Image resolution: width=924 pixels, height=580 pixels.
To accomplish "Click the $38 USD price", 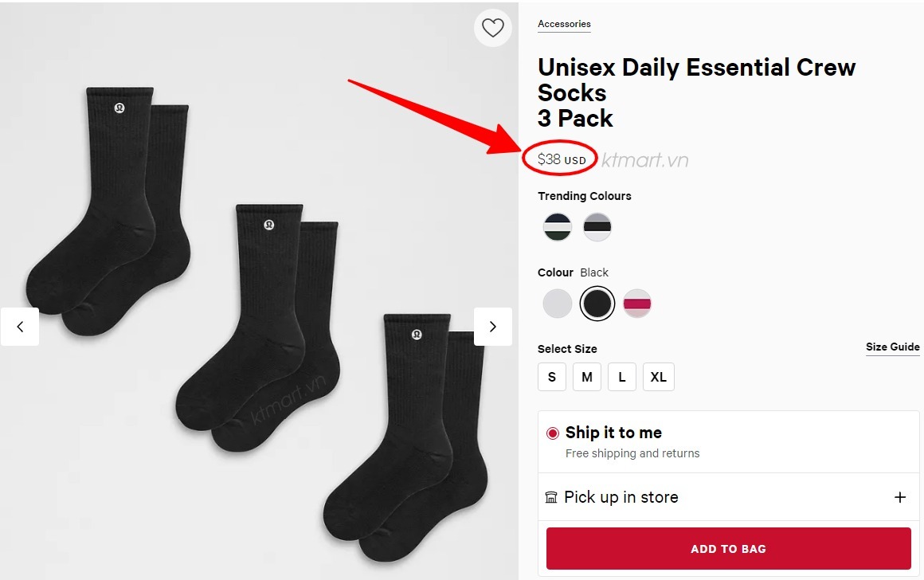I will [x=561, y=159].
